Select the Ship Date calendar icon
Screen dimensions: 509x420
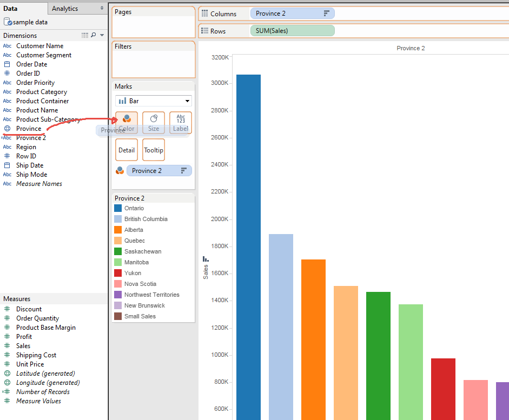point(7,165)
